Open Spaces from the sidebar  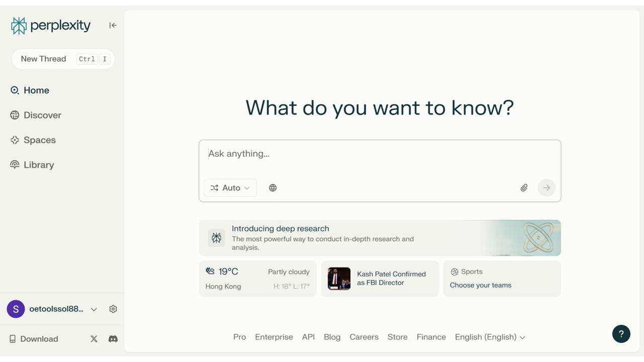pos(39,140)
